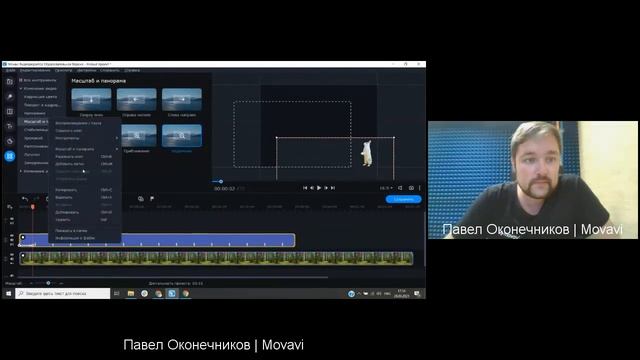
Task: Open the Справка menu
Action: pos(132,70)
